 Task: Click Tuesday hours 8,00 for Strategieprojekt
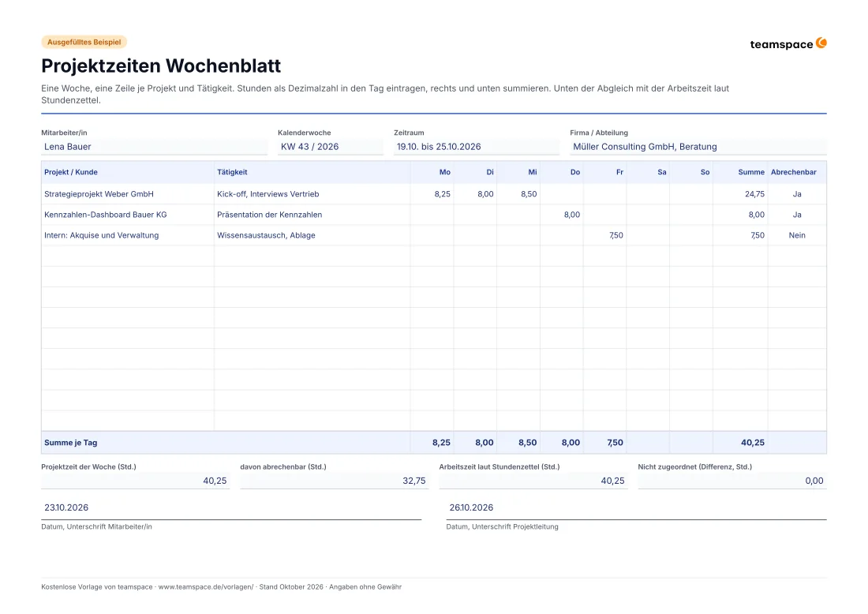pos(485,194)
